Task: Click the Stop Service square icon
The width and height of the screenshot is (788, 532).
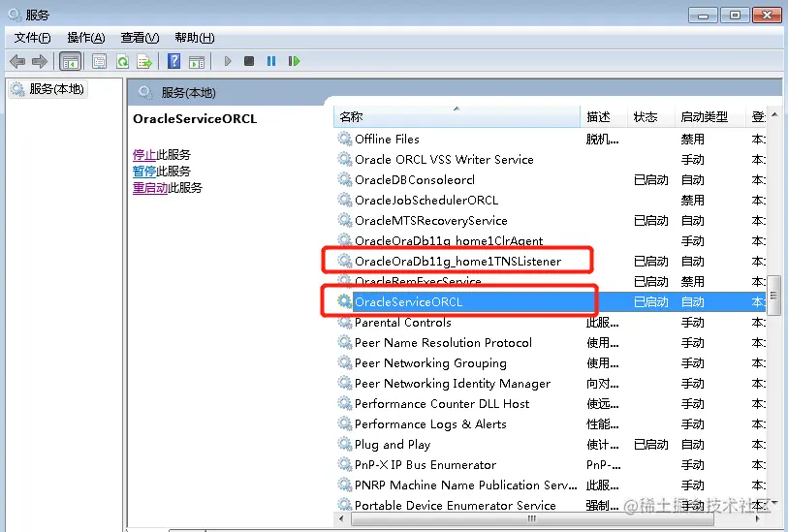Action: [x=249, y=61]
